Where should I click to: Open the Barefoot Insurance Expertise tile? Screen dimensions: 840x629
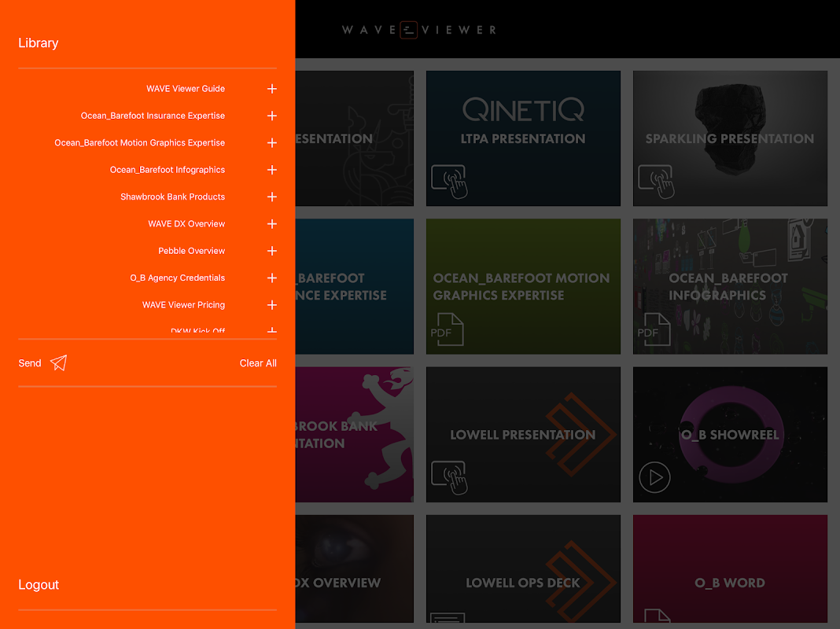point(355,286)
